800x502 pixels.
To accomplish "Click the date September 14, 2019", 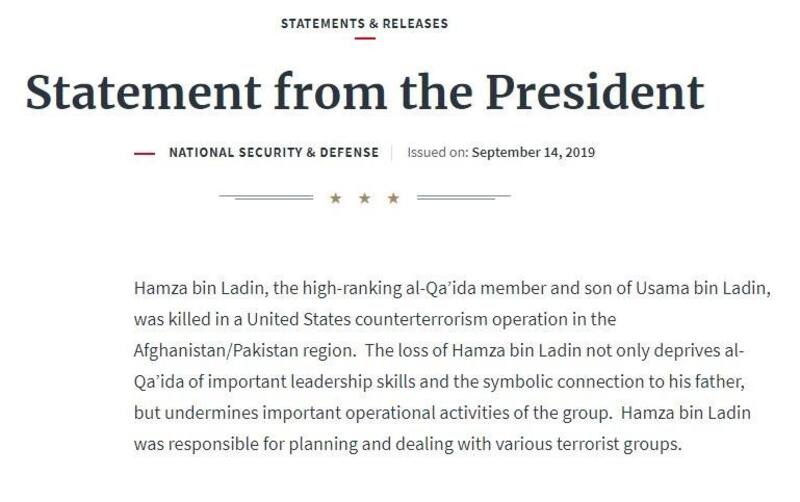I will pyautogui.click(x=533, y=153).
